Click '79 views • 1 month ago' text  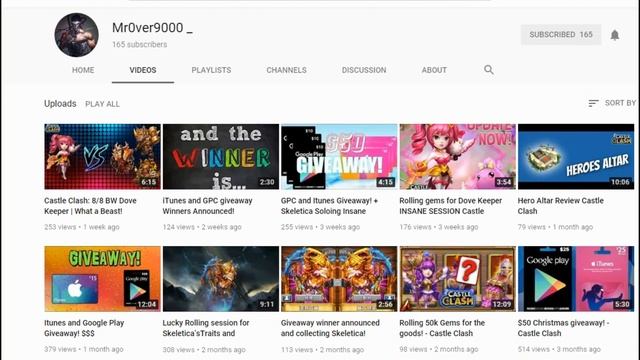(555, 227)
